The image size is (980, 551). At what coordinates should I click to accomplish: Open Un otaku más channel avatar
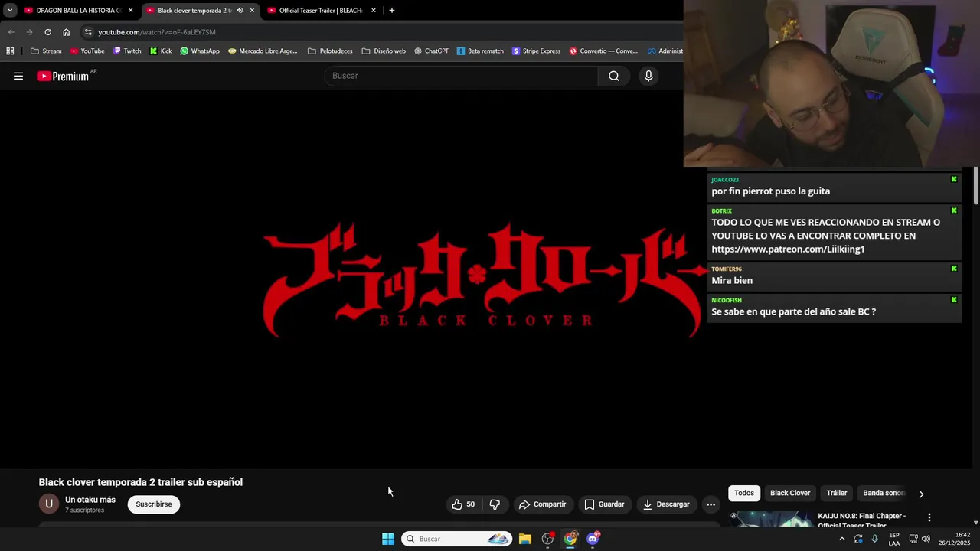pyautogui.click(x=48, y=504)
